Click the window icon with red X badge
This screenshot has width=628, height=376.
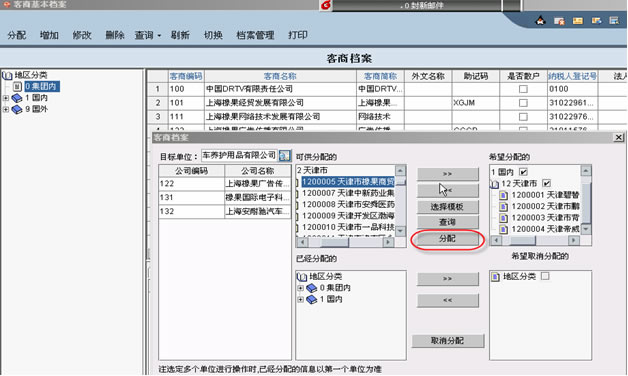tap(559, 21)
